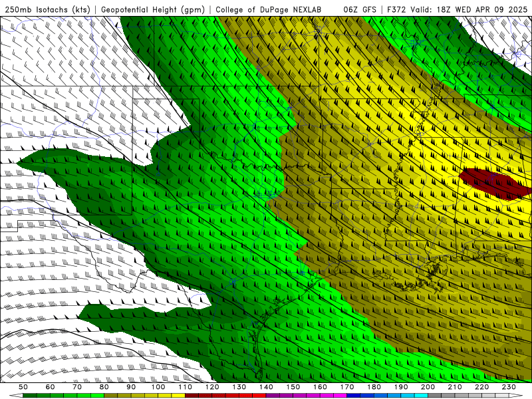Select the 100 label on the color scale
532x399 pixels.
(158, 387)
